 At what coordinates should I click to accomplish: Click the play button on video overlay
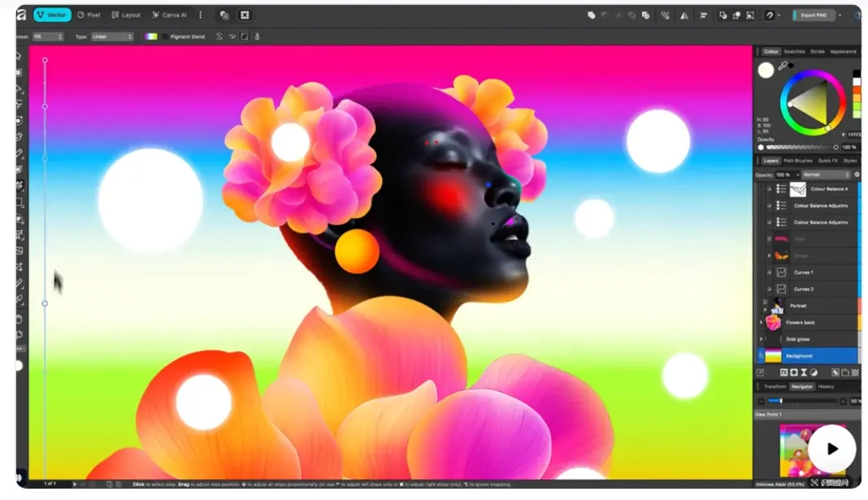click(832, 449)
